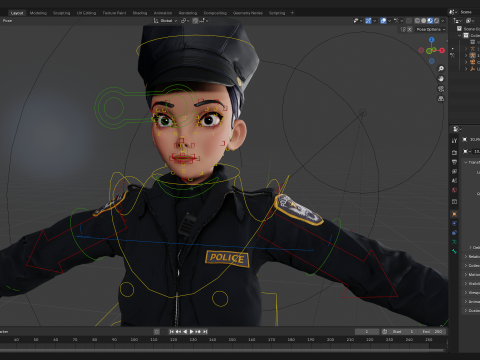Open the View Layer properties tab icon
Screen dimensions: 480x360
(454, 171)
